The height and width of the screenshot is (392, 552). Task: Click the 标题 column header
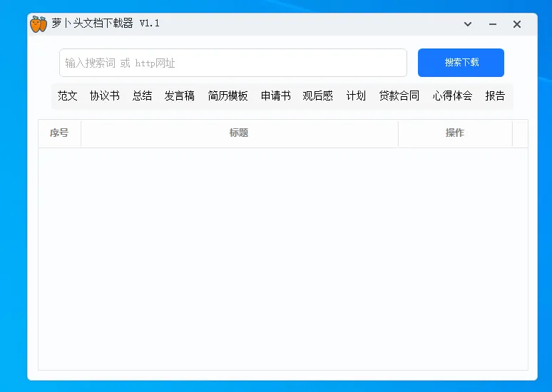[x=240, y=133]
